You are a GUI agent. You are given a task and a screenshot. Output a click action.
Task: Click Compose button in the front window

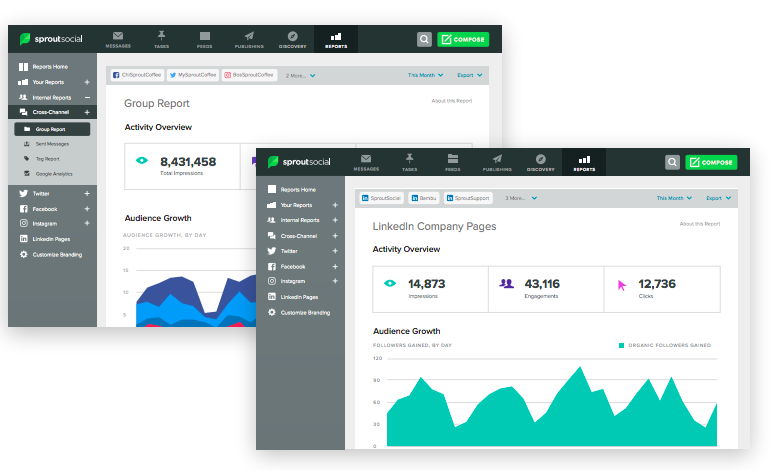712,162
